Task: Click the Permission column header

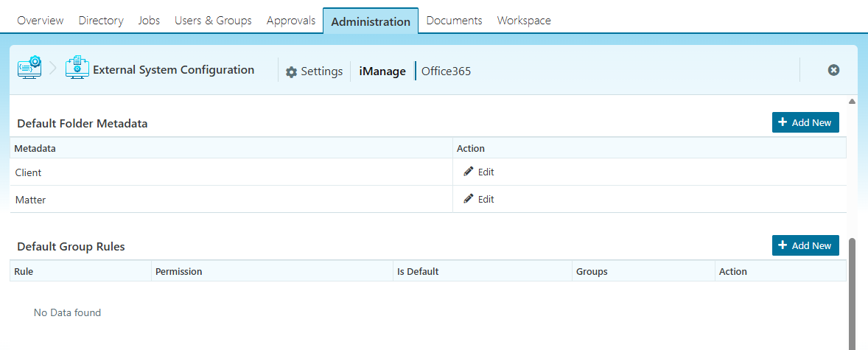Action: click(273, 271)
